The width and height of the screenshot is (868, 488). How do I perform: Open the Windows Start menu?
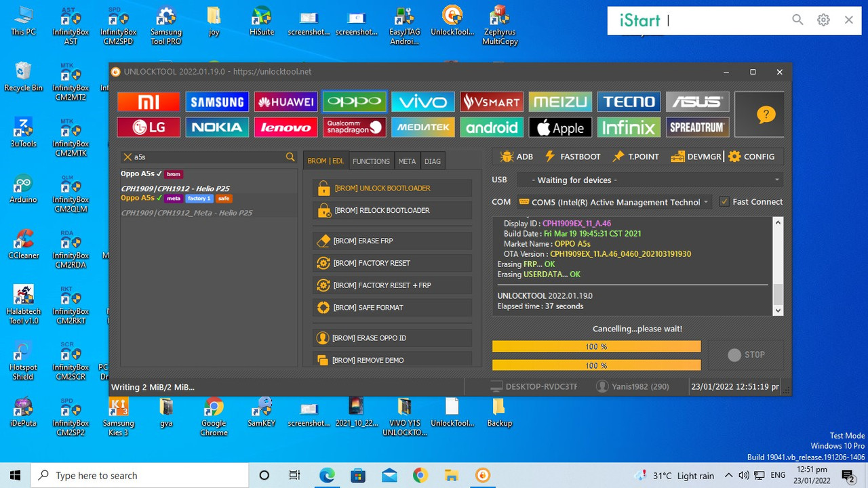[x=15, y=475]
